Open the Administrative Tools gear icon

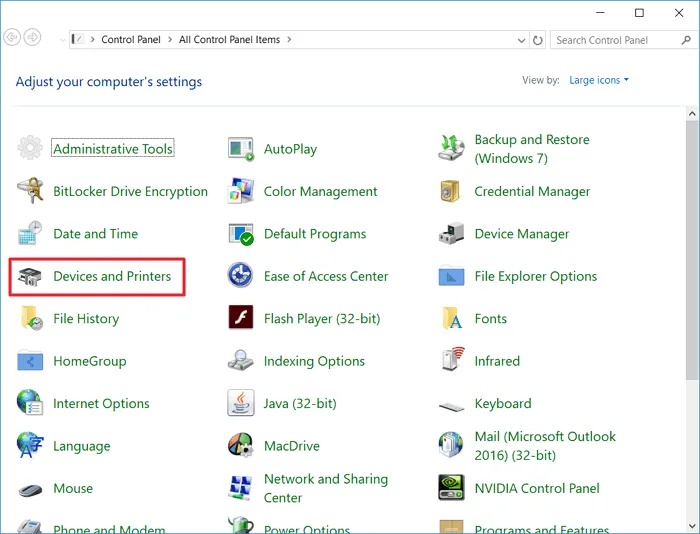pyautogui.click(x=30, y=148)
